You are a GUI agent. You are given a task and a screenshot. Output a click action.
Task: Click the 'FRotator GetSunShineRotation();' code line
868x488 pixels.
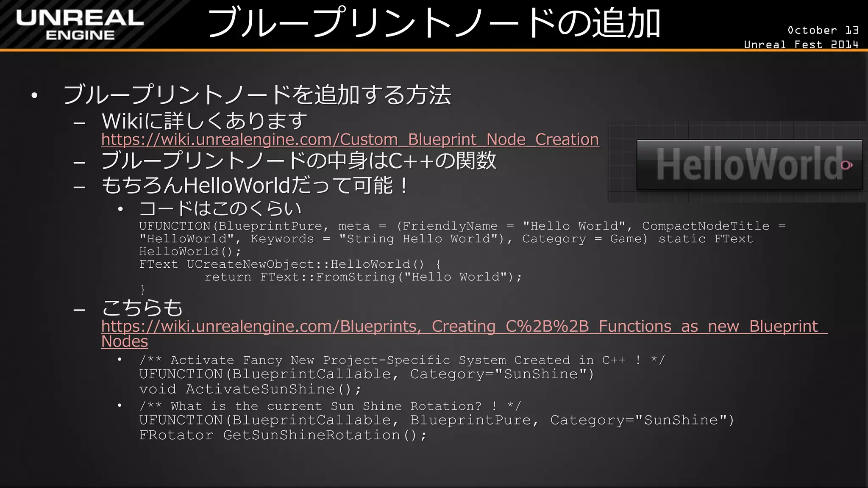(x=283, y=435)
